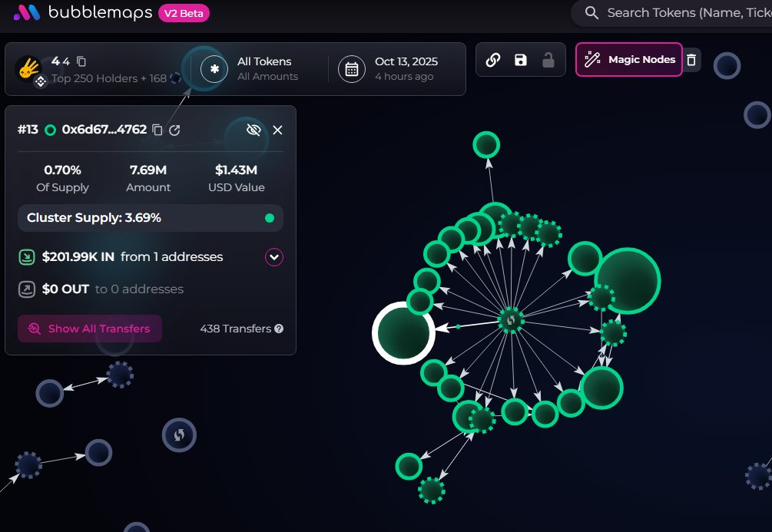Save the map with floppy disk icon
Viewport: 772px width, 532px height.
pos(520,60)
